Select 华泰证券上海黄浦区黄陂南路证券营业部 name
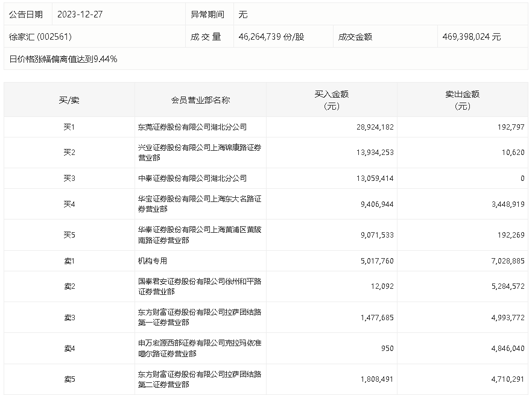 coord(200,235)
